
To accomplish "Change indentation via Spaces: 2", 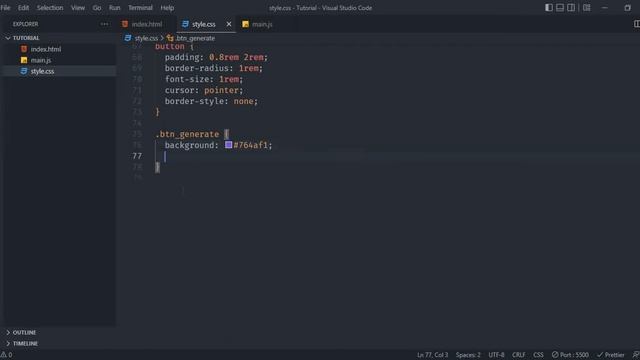I will tap(468, 355).
